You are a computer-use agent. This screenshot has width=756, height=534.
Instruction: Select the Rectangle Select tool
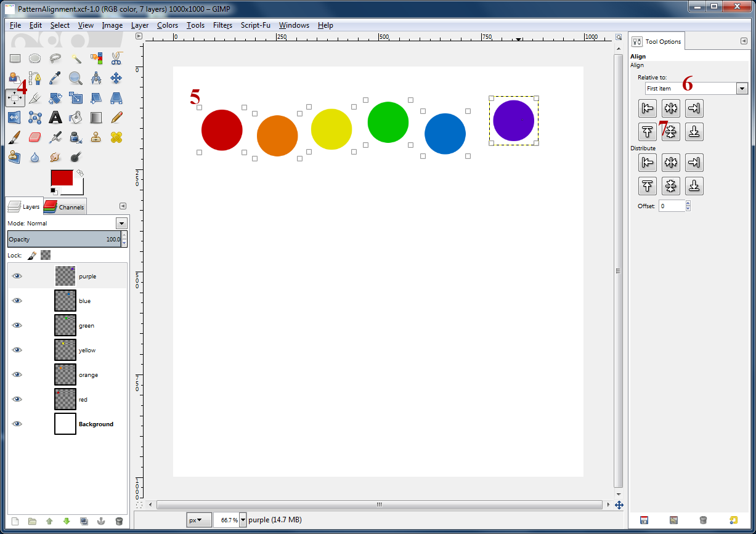tap(15, 59)
